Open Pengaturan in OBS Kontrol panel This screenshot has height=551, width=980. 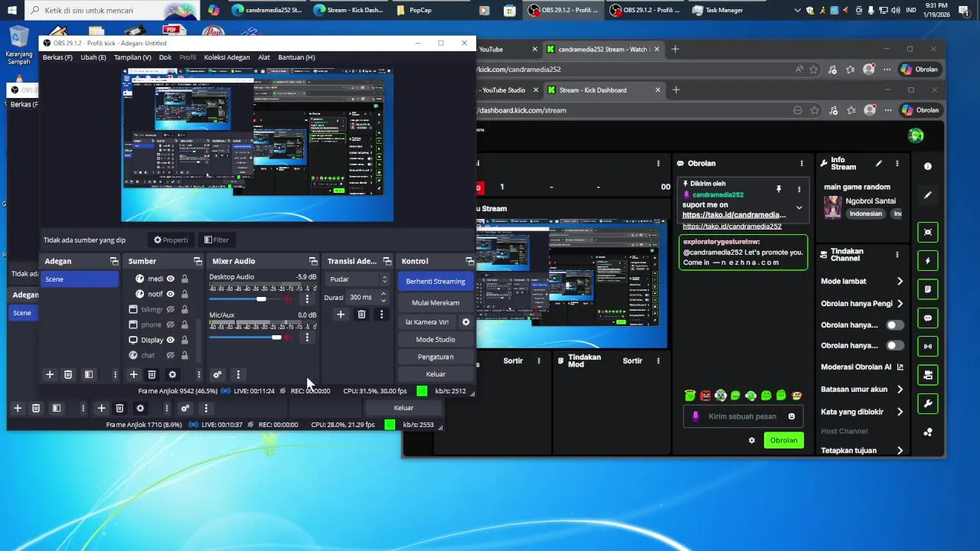436,357
